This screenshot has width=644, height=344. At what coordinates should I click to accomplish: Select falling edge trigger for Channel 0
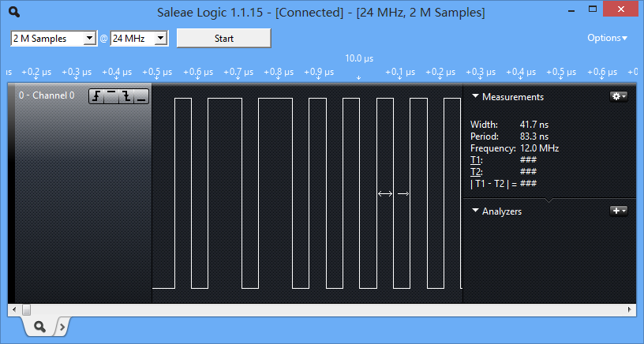click(x=126, y=96)
